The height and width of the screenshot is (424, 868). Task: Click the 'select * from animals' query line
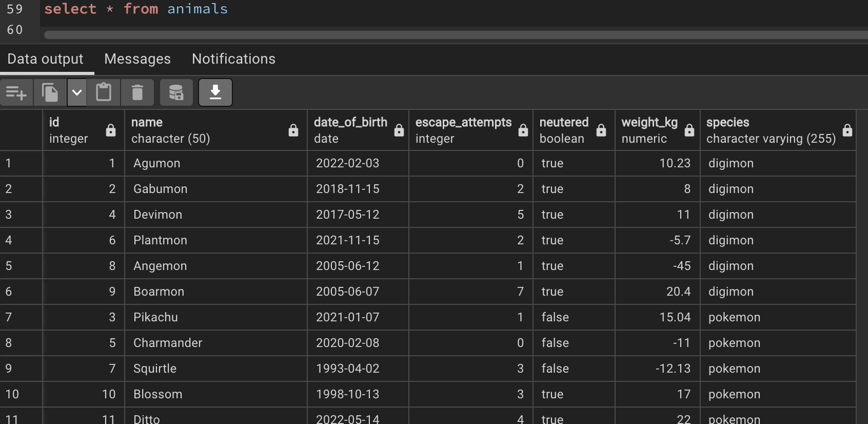coord(136,9)
